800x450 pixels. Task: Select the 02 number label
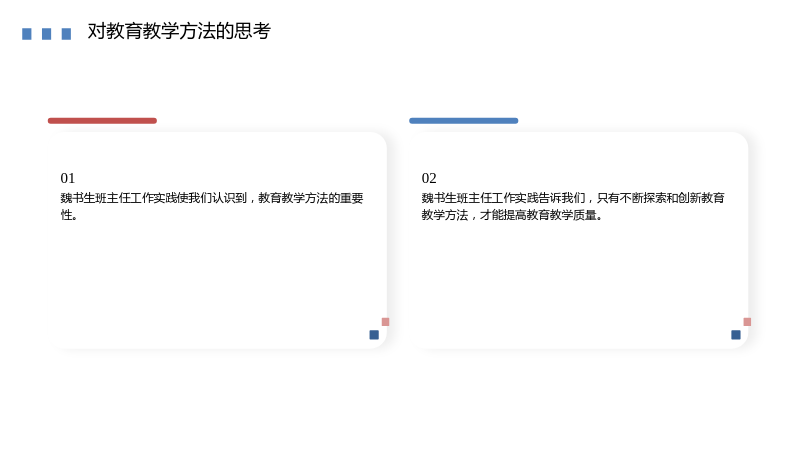(x=429, y=178)
